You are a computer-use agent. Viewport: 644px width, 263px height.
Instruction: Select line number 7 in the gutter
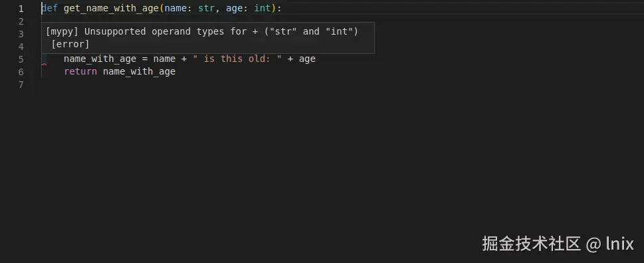21,85
